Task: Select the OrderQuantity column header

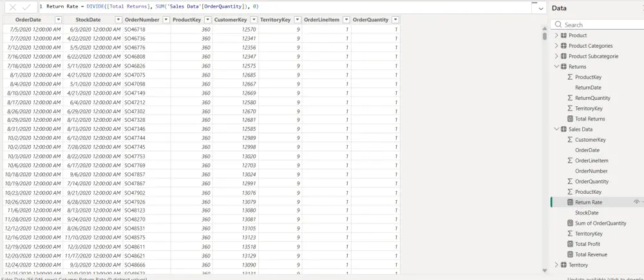Action: click(370, 20)
